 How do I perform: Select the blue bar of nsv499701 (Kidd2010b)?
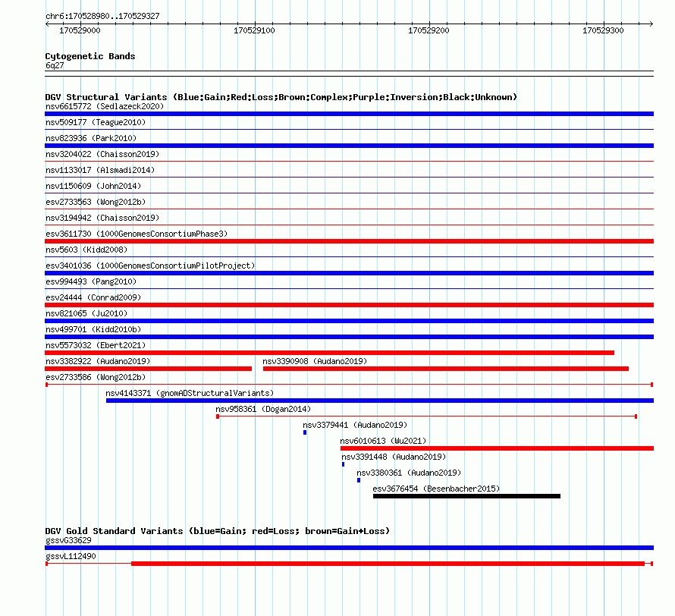click(x=349, y=337)
